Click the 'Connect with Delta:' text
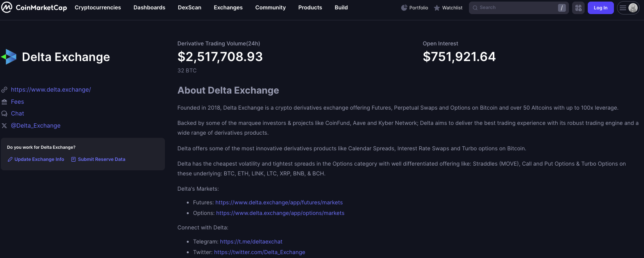 203,227
